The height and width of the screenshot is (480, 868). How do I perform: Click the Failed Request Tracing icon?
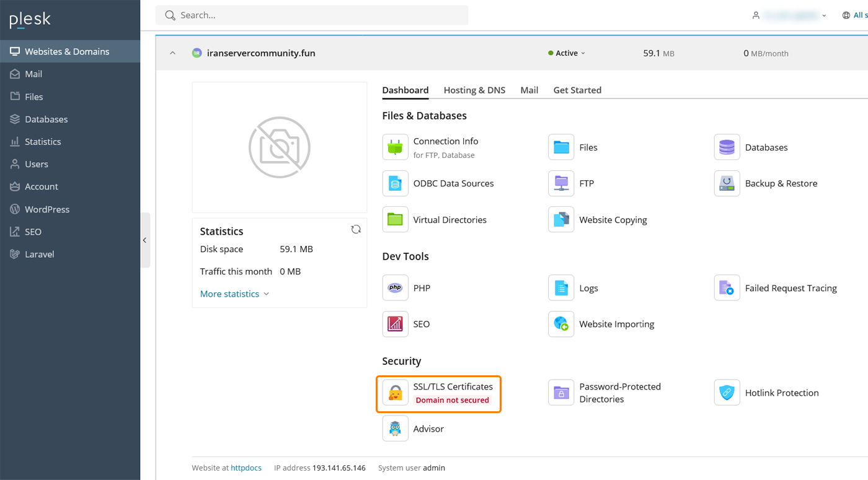[x=727, y=288]
